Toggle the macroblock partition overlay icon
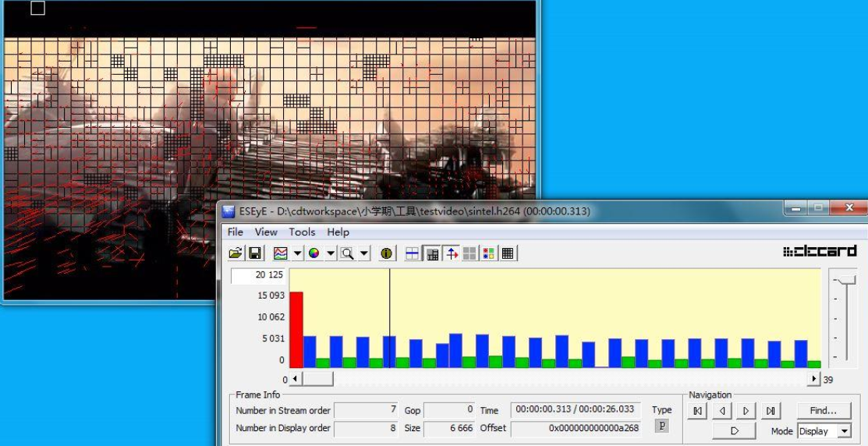 point(432,253)
